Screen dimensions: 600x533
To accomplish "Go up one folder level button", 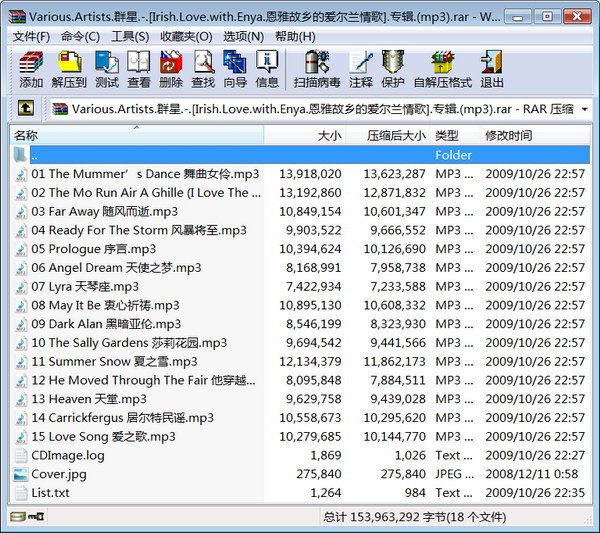I will 26,108.
